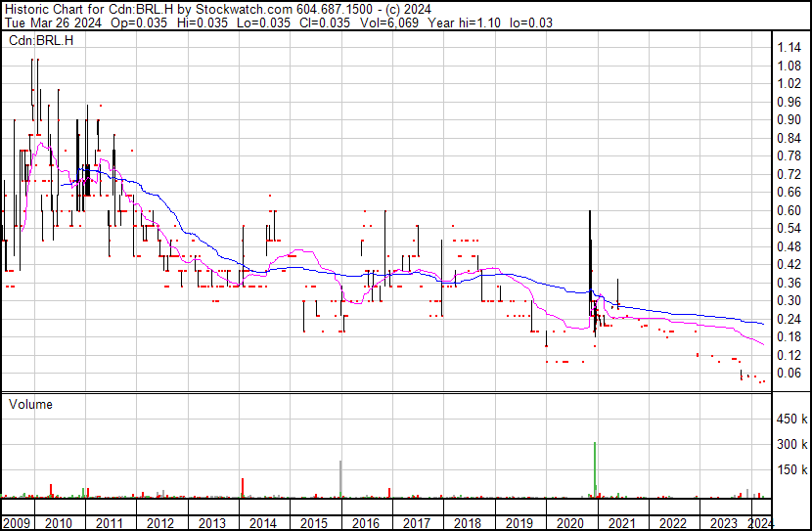Viewport: 812px width, 531px height.
Task: Click the Volume panel label
Action: [x=30, y=404]
